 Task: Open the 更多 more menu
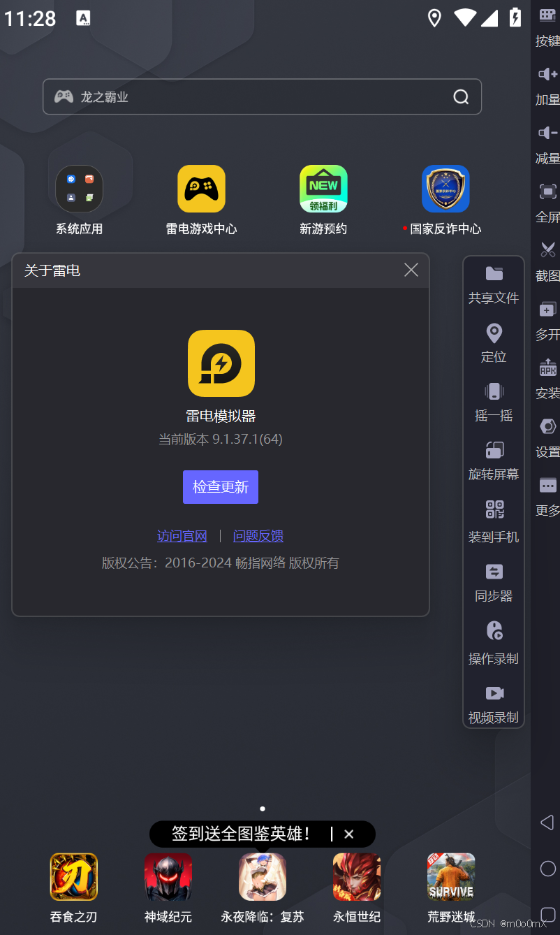(548, 497)
